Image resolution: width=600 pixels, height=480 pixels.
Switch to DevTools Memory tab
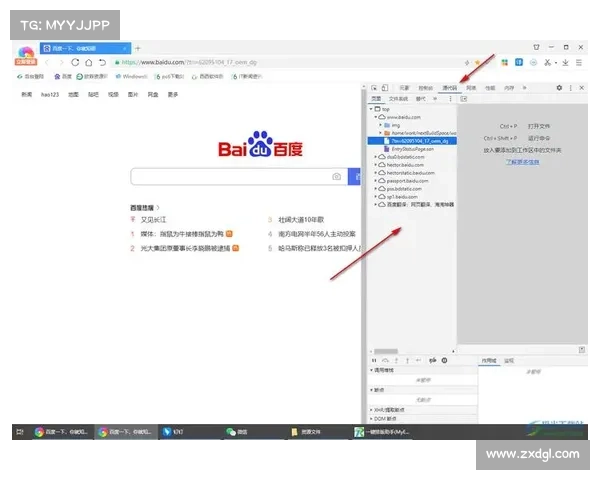click(x=509, y=88)
